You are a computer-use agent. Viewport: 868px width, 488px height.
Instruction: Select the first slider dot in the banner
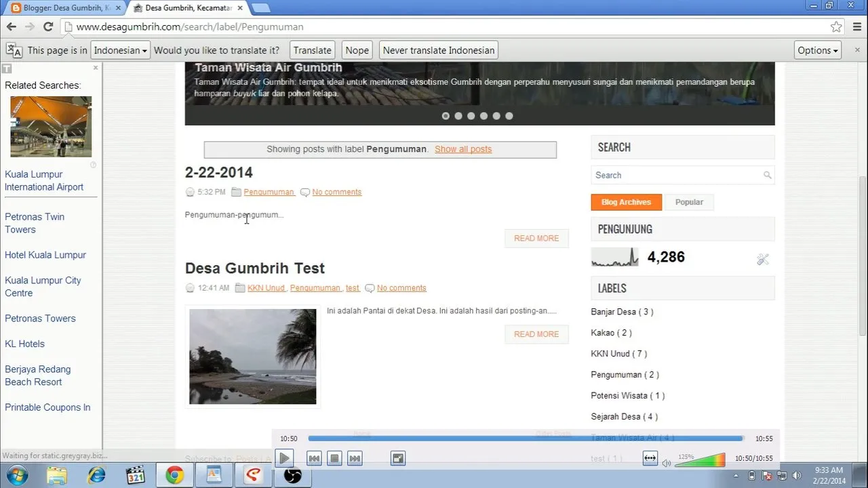pos(446,116)
